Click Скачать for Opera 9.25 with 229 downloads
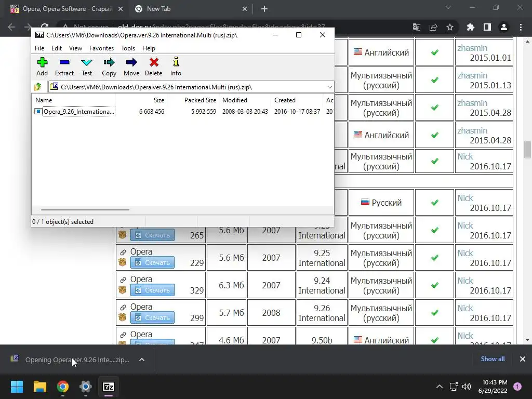This screenshot has width=532, height=399. point(152,262)
